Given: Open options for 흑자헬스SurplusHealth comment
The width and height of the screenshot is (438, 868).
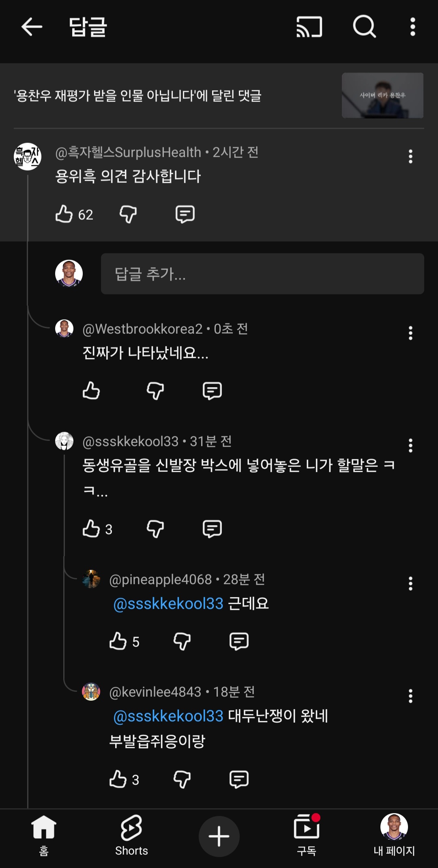Looking at the screenshot, I should coord(410,156).
